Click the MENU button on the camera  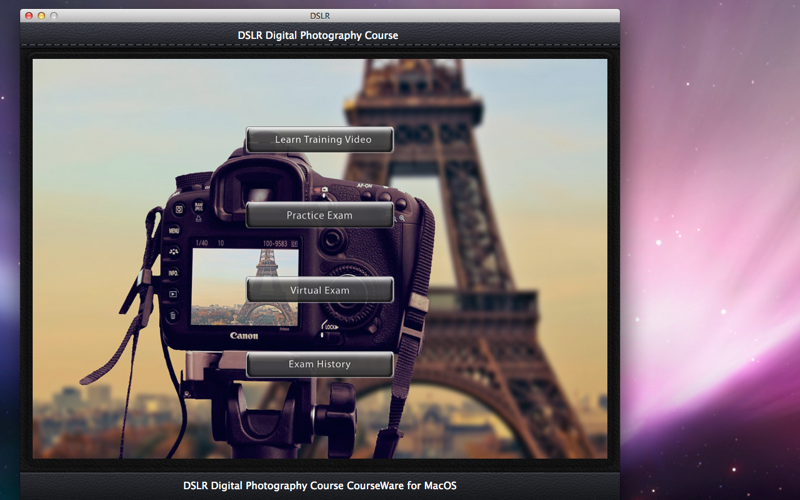174,231
